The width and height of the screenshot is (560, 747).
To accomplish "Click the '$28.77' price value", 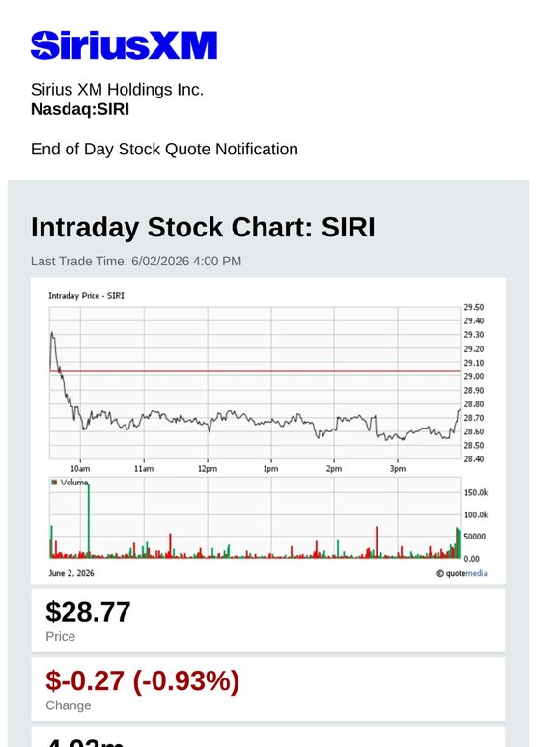I will (x=88, y=612).
